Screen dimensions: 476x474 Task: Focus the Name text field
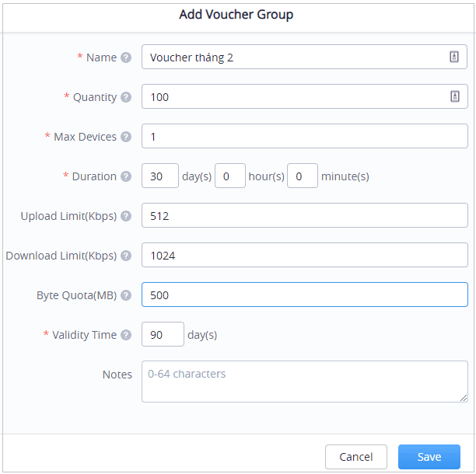(292, 58)
